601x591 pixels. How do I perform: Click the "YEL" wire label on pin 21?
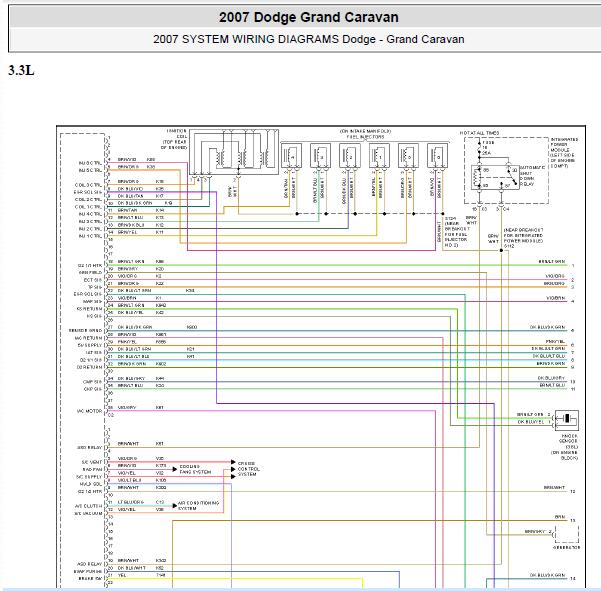[x=122, y=575]
